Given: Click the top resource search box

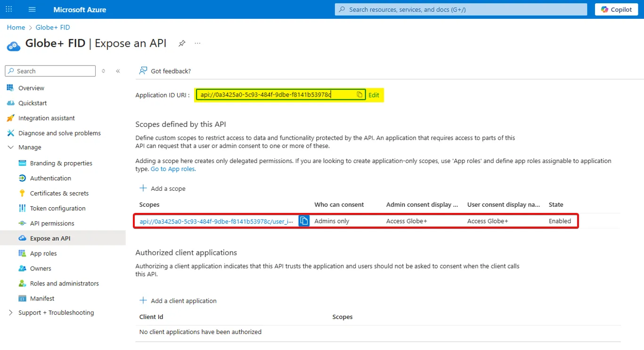Looking at the screenshot, I should click(461, 9).
